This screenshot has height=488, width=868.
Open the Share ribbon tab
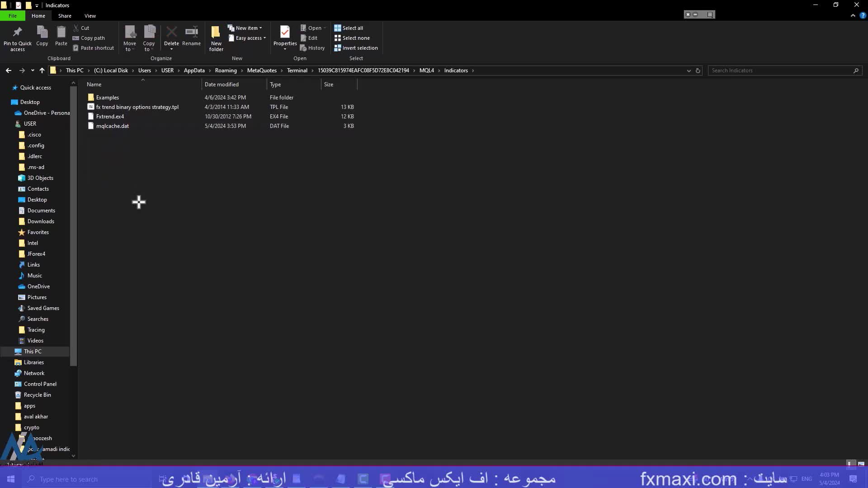coord(65,16)
